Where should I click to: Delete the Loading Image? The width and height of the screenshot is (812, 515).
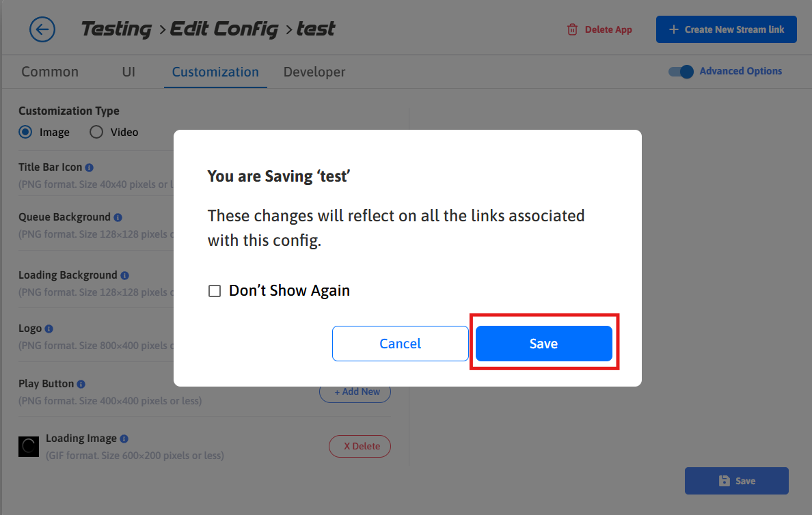click(x=360, y=446)
